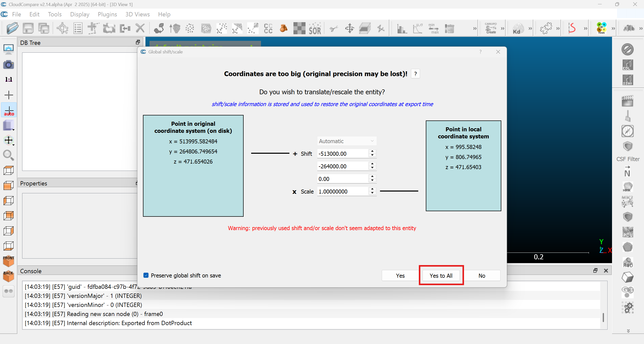The height and width of the screenshot is (344, 644).
Task: Float the DB Tree panel
Action: pyautogui.click(x=138, y=42)
